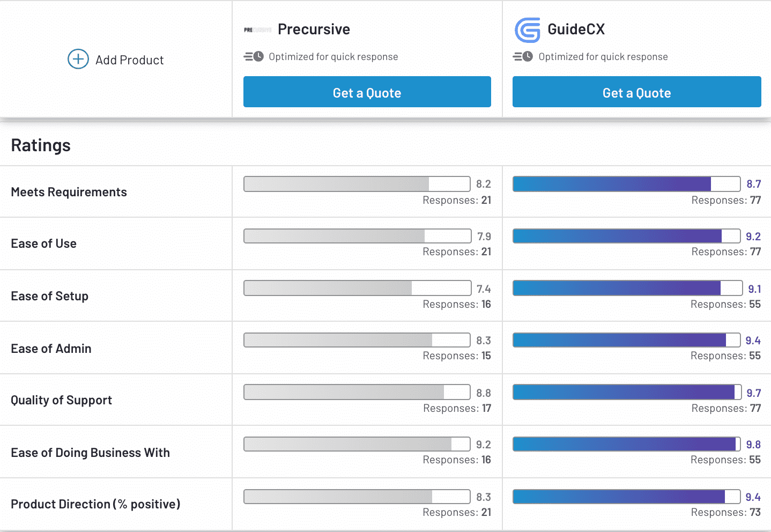Click GuideCX's 9.2 Ease of Use score
The image size is (771, 532).
[x=753, y=237]
